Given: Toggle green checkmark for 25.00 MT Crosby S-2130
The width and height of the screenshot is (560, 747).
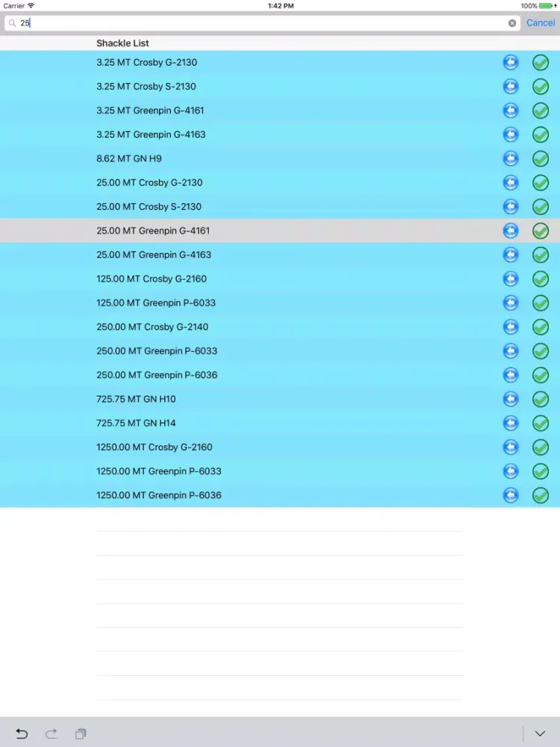Looking at the screenshot, I should (541, 207).
